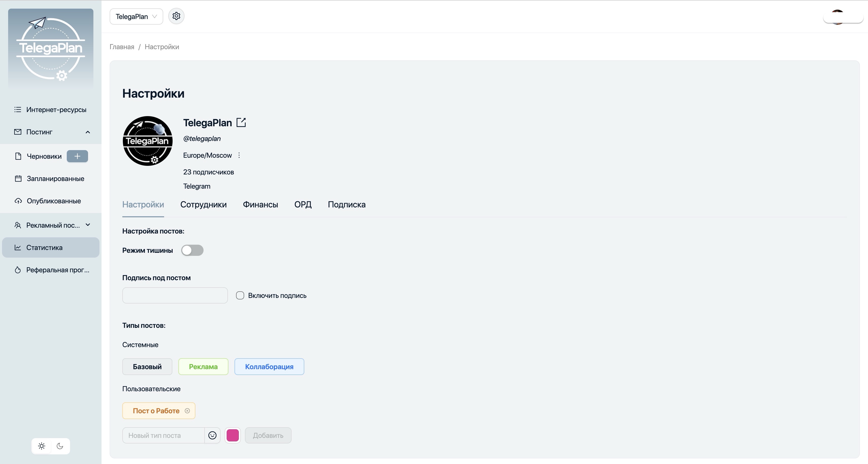Select Базовый system post type
Viewport: 868px width, 464px height.
(147, 367)
